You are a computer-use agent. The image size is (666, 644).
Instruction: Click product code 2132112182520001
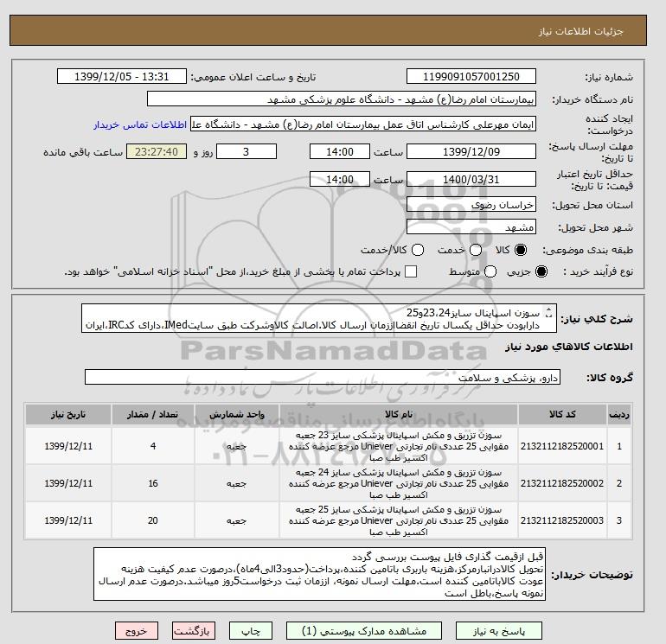coord(562,446)
